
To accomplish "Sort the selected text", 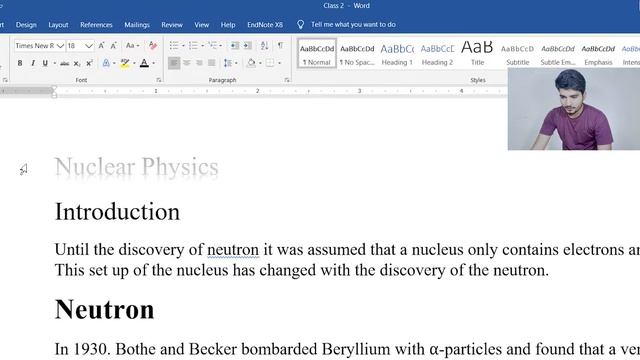I will pyautogui.click(x=264, y=45).
